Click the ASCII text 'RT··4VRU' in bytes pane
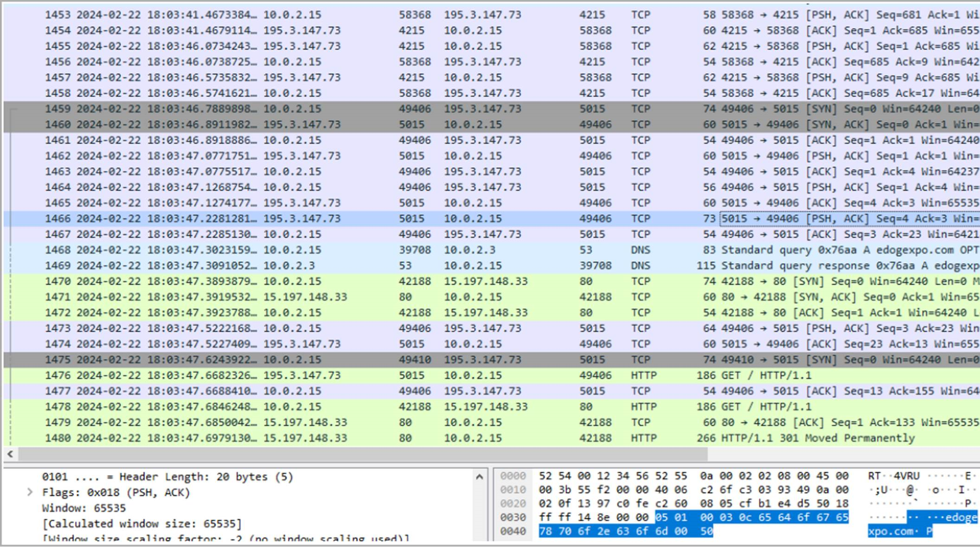Image resolution: width=980 pixels, height=547 pixels. [894, 476]
